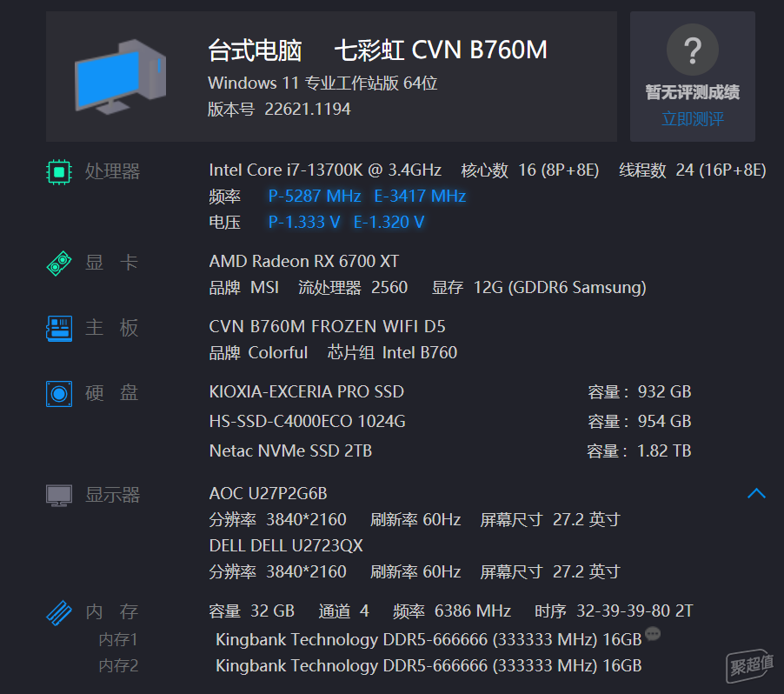
Task: Click the 时序 32-39-39-80 2T value
Action: coord(614,611)
